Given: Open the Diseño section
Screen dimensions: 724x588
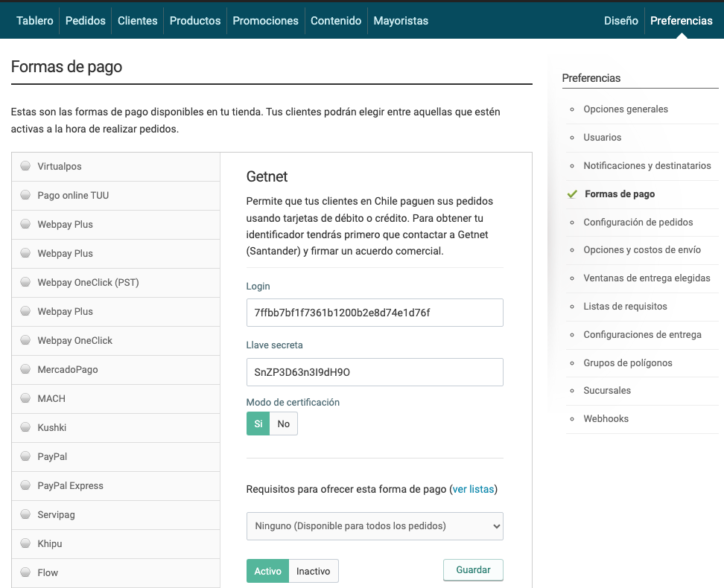Looking at the screenshot, I should coord(621,21).
